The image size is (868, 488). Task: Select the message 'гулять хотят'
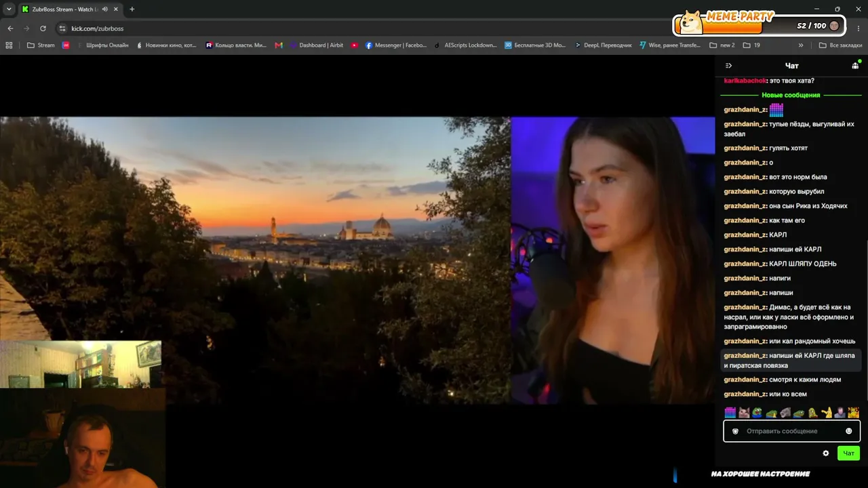789,148
